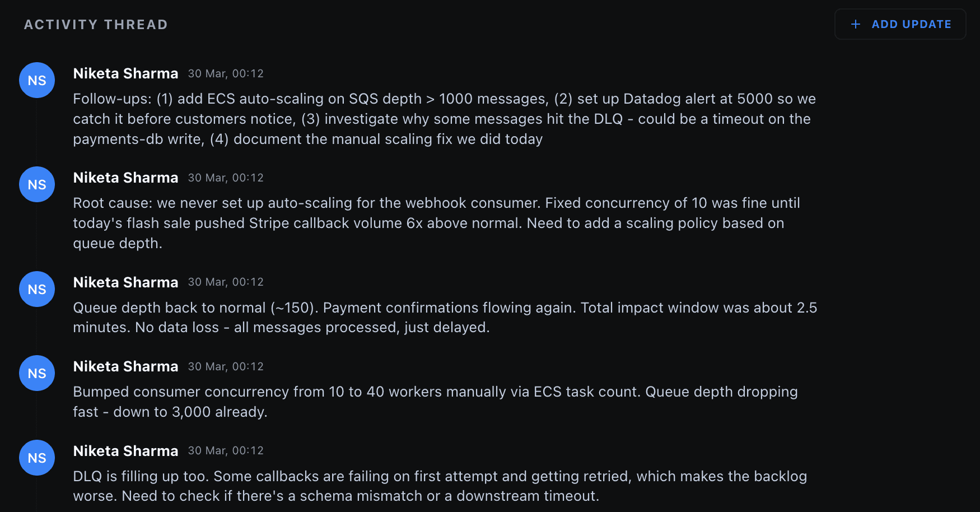980x512 pixels.
Task: Click the plus icon beside ADD UPDATE
Action: click(855, 24)
